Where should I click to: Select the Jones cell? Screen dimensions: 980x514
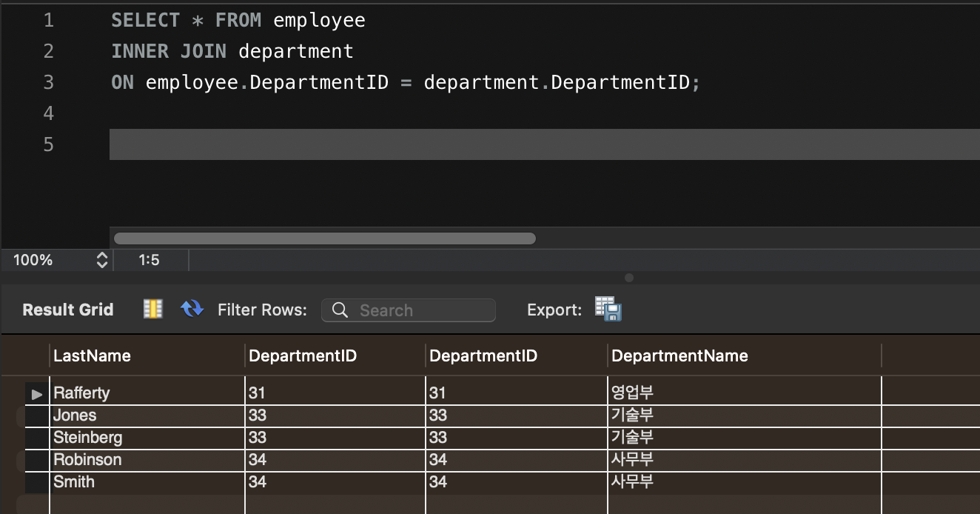click(147, 415)
